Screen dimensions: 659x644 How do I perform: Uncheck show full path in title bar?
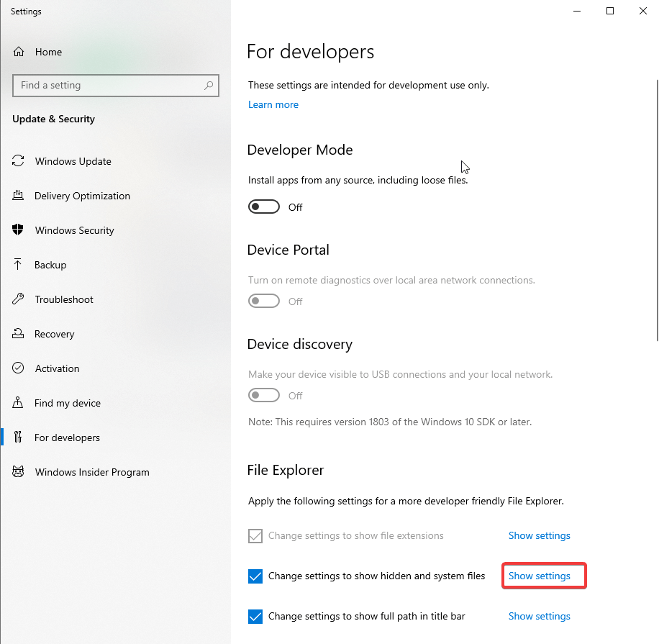pos(255,617)
